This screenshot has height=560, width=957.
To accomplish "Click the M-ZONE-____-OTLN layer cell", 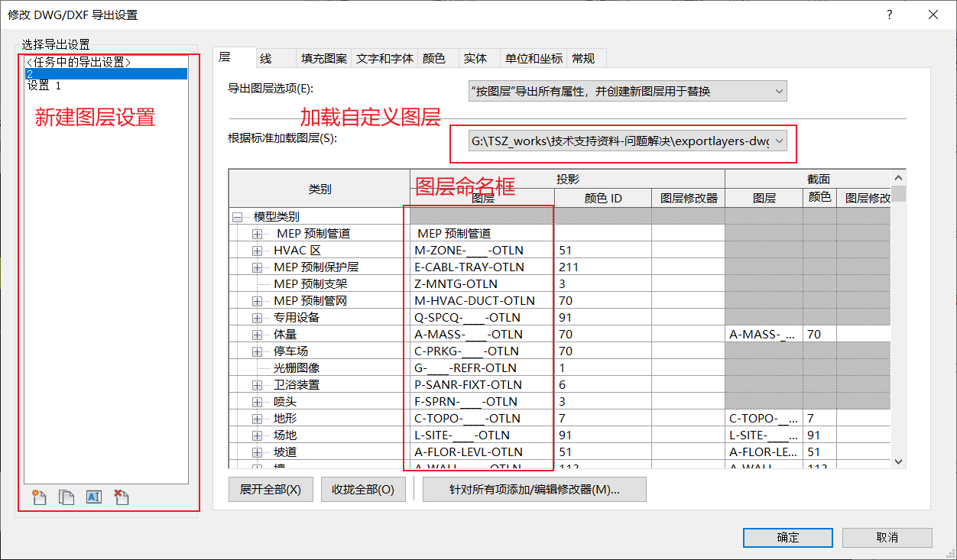I will (482, 251).
